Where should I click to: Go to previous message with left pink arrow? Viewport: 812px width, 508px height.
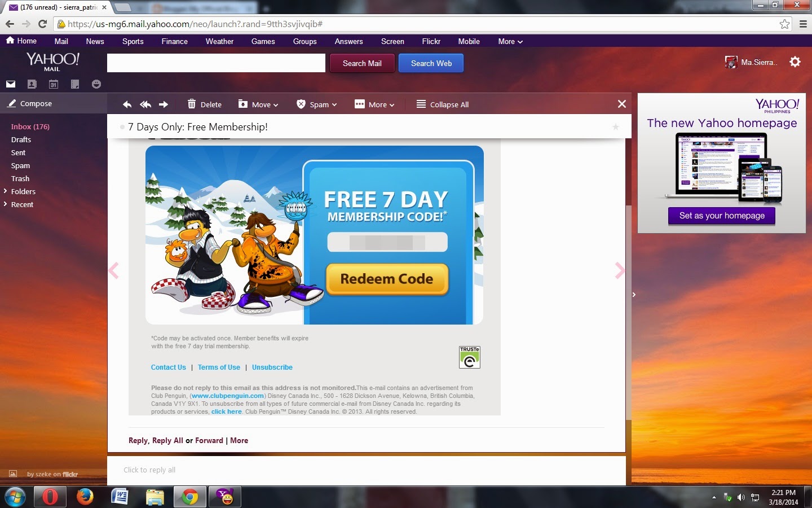[x=113, y=271]
